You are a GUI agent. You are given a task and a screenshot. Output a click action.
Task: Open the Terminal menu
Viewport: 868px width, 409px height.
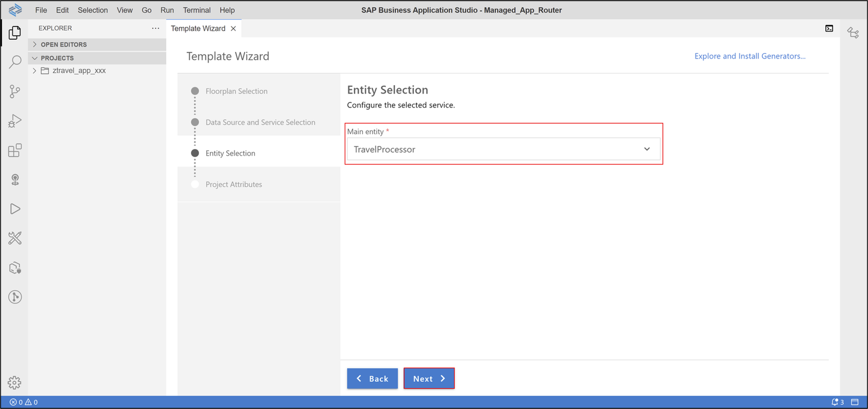coord(197,10)
